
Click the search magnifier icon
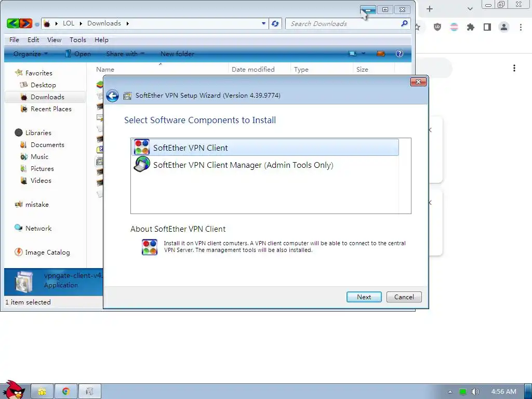[x=404, y=23]
